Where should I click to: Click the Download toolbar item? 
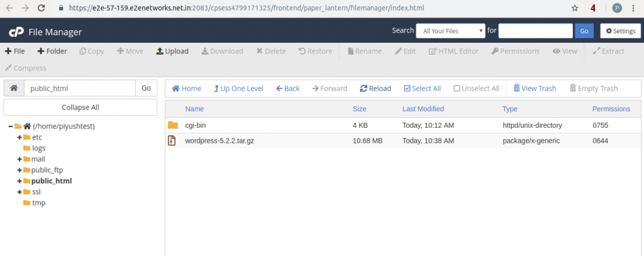point(222,52)
